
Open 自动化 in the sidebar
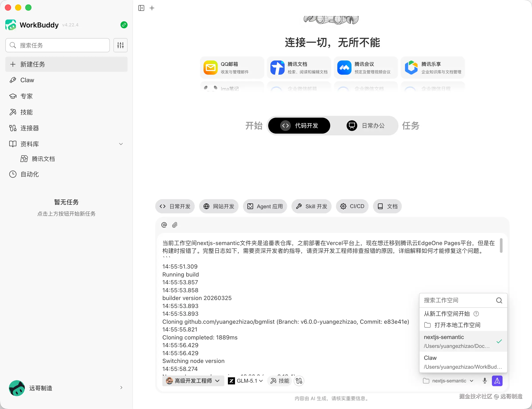coord(66,174)
